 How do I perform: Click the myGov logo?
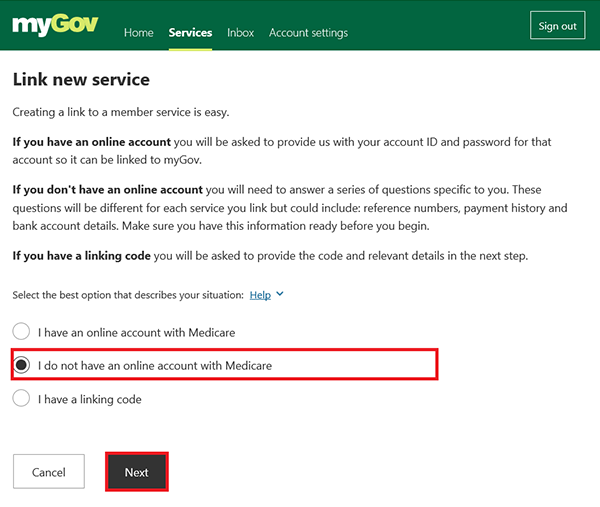tap(55, 24)
